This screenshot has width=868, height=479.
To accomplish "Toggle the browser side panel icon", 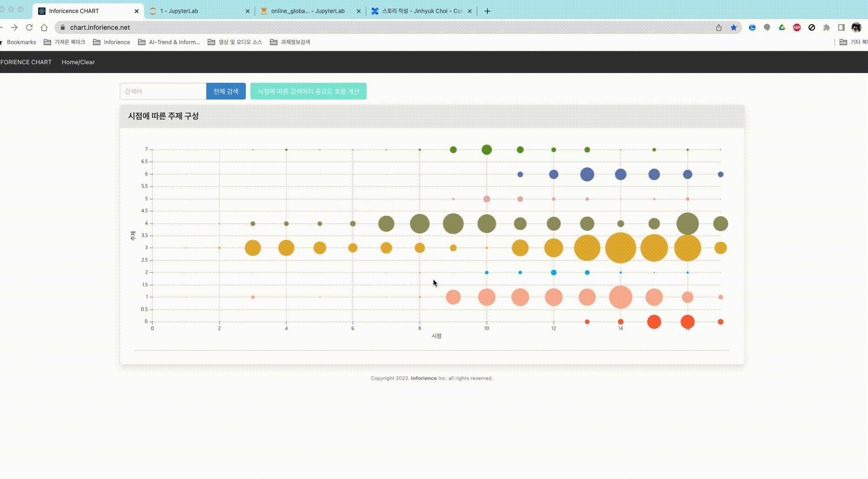I will tap(842, 27).
